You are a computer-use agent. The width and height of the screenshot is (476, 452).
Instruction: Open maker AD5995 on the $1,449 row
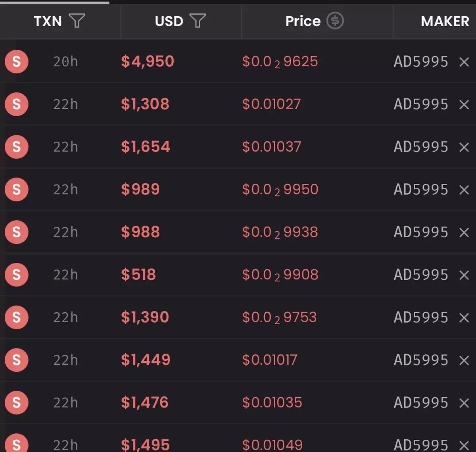(x=420, y=360)
